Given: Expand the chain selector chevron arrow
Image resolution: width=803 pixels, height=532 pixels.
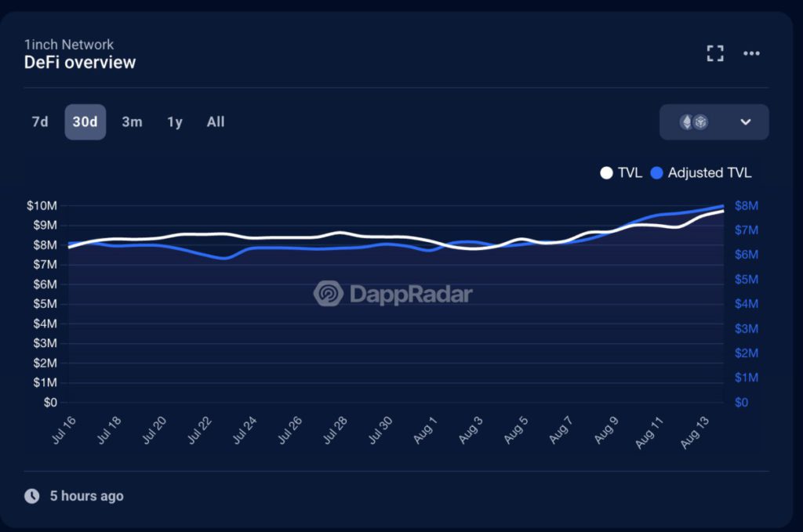Looking at the screenshot, I should [x=746, y=122].
